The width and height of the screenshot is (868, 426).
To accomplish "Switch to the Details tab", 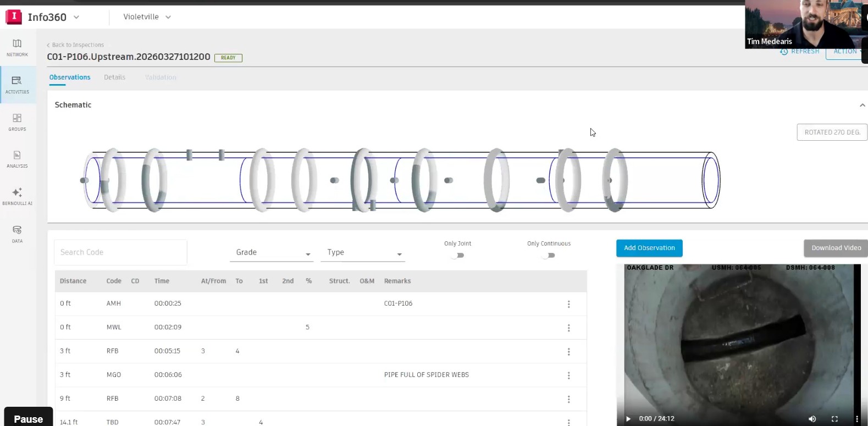I will pyautogui.click(x=114, y=78).
